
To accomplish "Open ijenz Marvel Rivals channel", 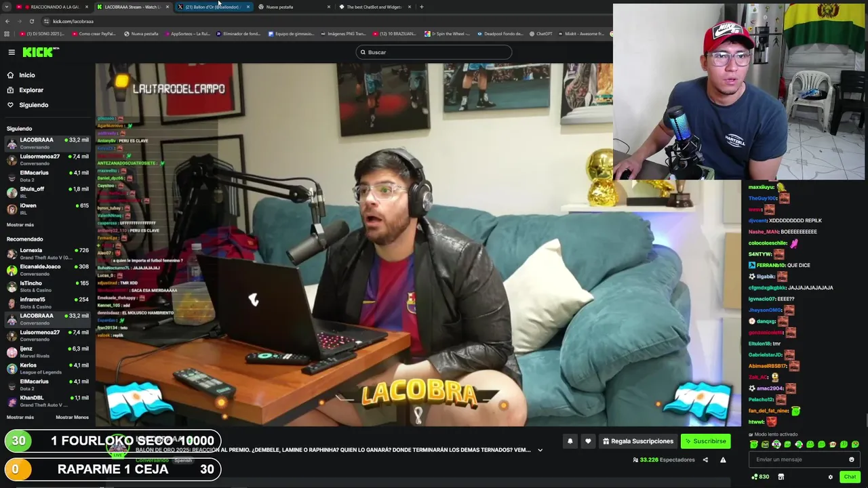I will [47, 352].
